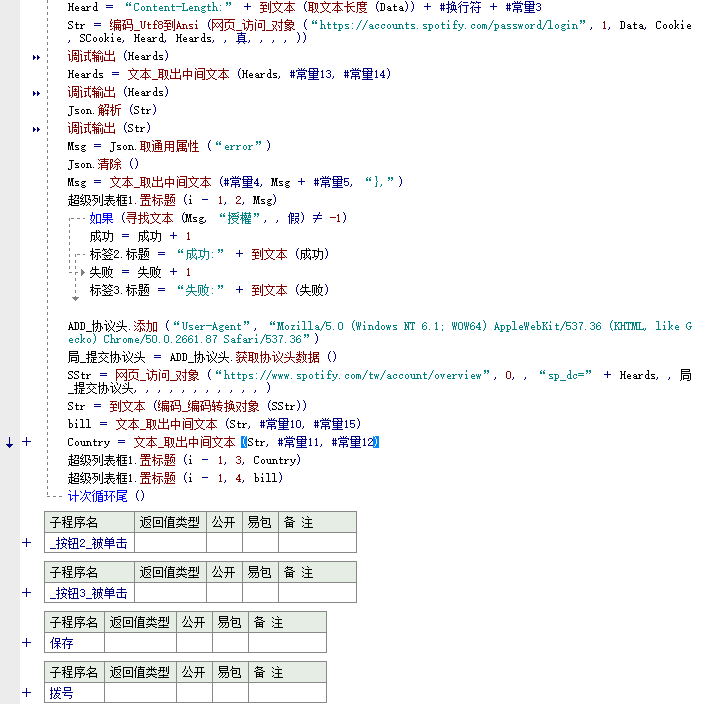
Task: Toggle the 易包 cell for _按钮3_被单击
Action: 259,593
